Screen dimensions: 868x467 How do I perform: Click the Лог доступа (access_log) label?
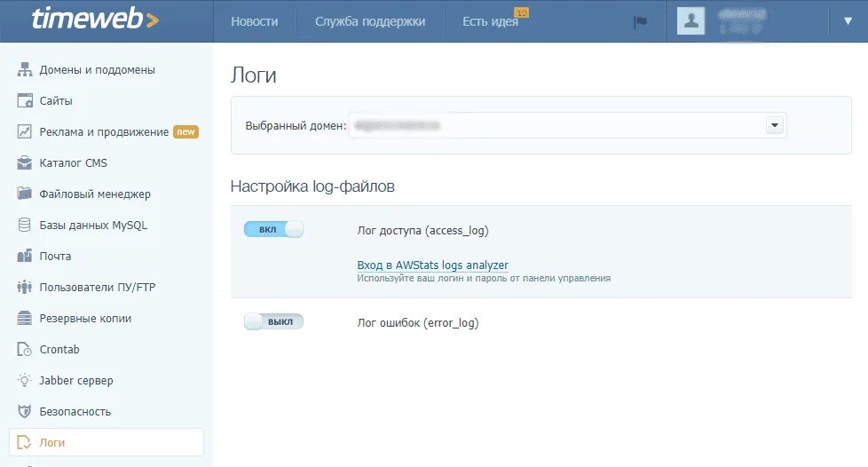point(423,231)
